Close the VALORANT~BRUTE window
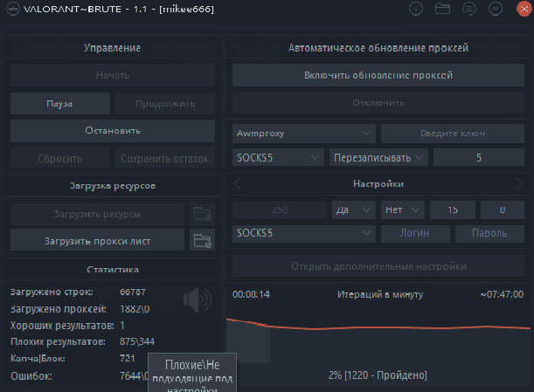The image size is (534, 392). pyautogui.click(x=524, y=9)
